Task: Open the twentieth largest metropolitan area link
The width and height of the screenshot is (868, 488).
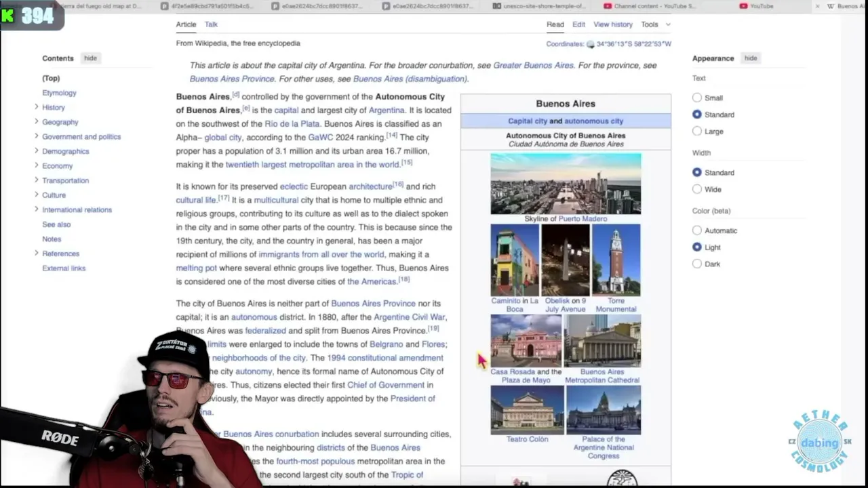Action: (x=313, y=165)
